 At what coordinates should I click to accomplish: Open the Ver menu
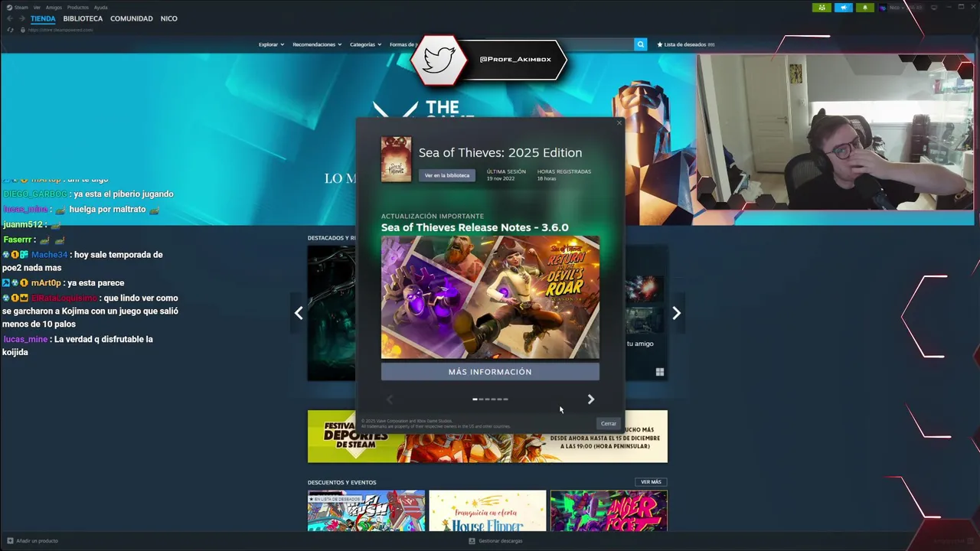[37, 7]
